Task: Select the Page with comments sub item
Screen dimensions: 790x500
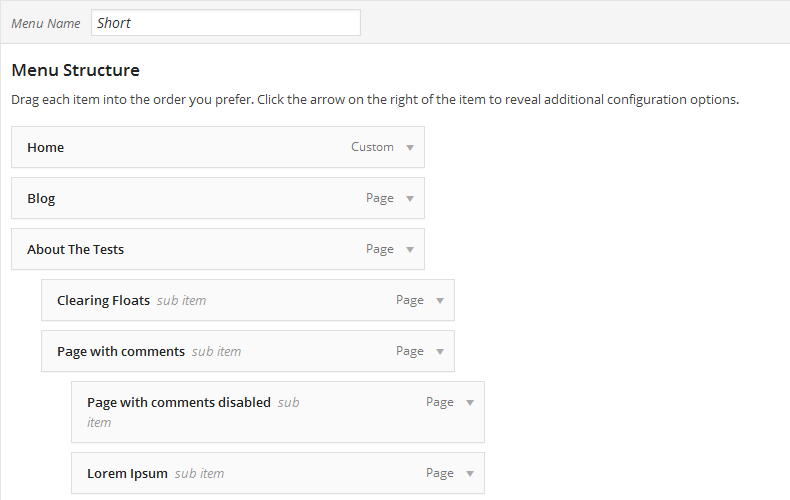Action: coord(248,351)
